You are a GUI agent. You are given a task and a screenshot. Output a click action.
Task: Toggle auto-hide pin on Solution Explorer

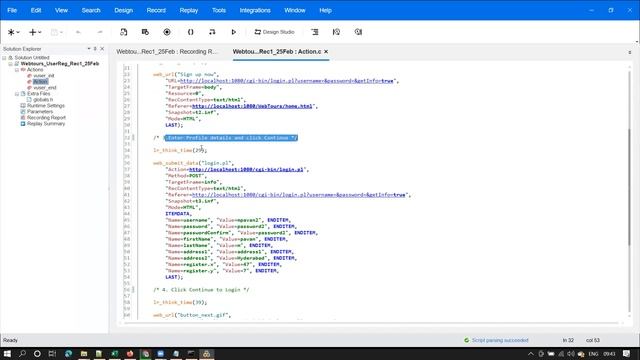[x=95, y=49]
